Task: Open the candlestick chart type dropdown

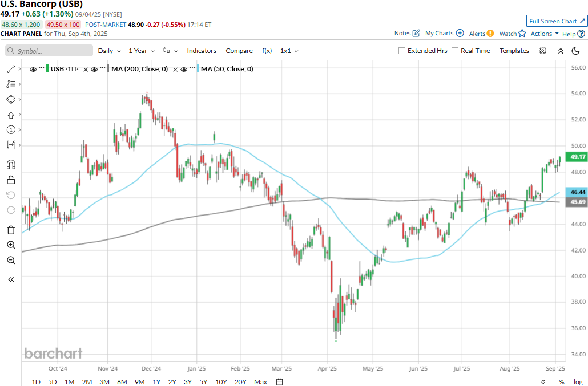Action: coord(170,51)
